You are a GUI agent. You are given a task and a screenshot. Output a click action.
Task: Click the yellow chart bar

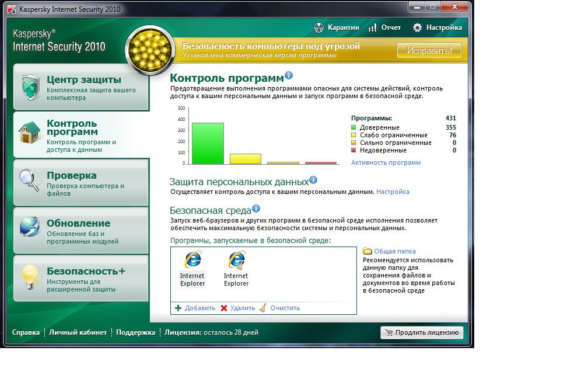point(245,159)
